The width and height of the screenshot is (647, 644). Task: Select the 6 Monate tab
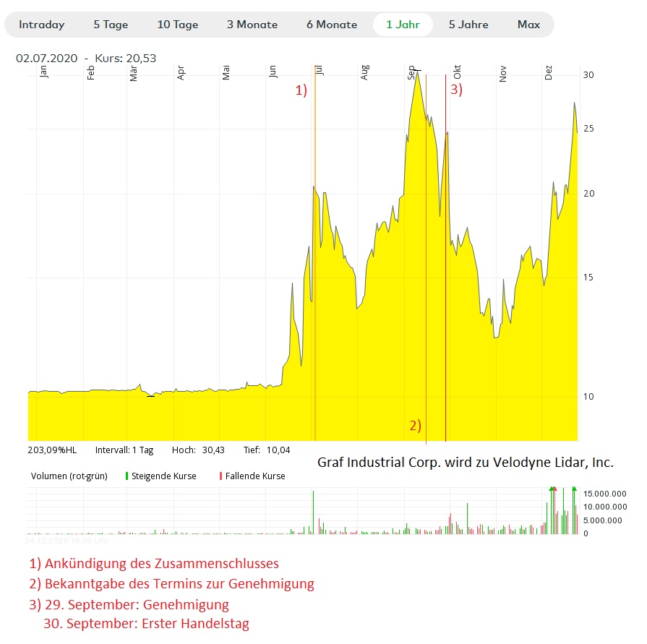point(332,25)
